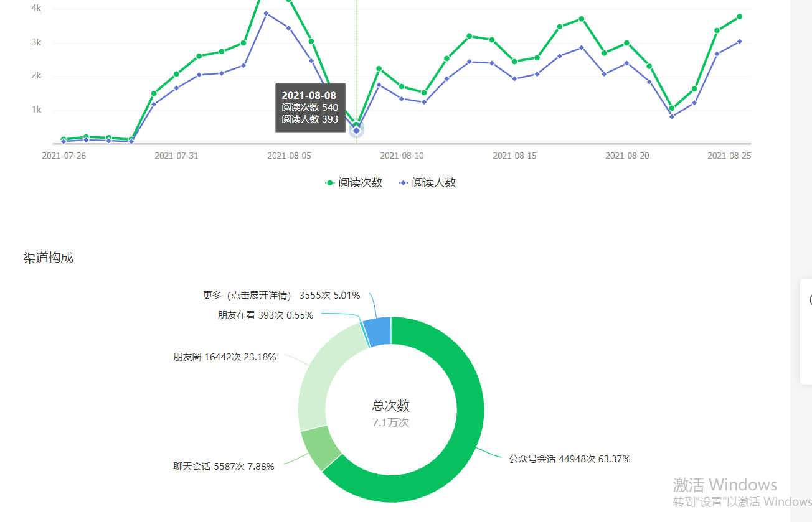The image size is (812, 522).
Task: Click the 总次数 text in donut center
Action: 390,406
